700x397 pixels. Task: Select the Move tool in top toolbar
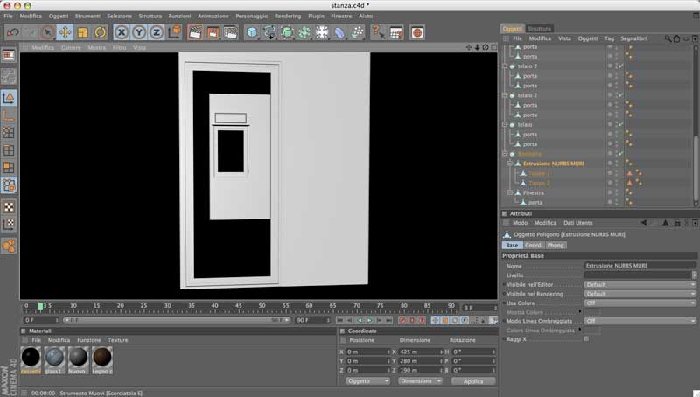click(x=65, y=32)
